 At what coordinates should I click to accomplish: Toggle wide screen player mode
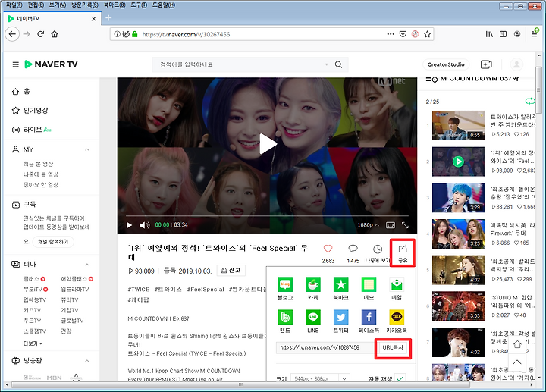pyautogui.click(x=391, y=225)
